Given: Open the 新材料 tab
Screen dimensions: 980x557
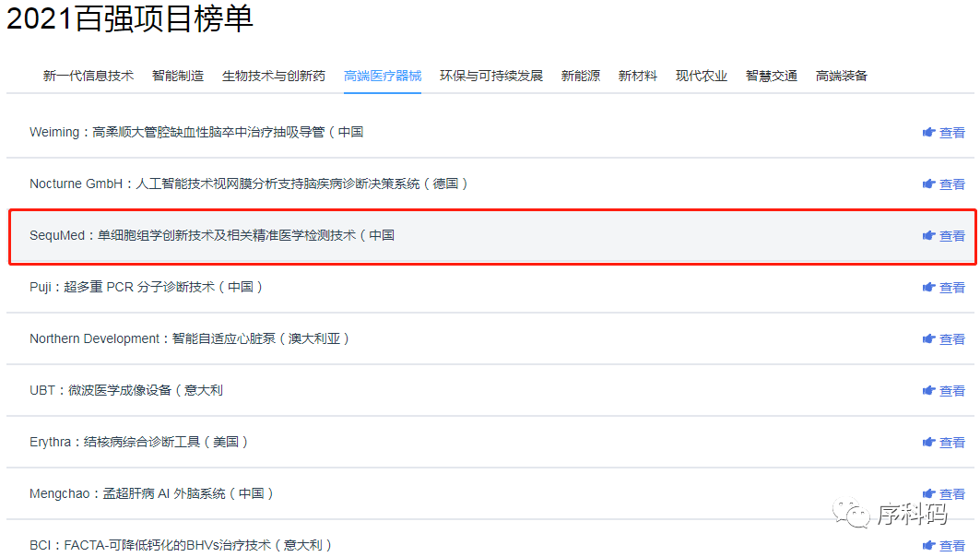Looking at the screenshot, I should tap(637, 76).
